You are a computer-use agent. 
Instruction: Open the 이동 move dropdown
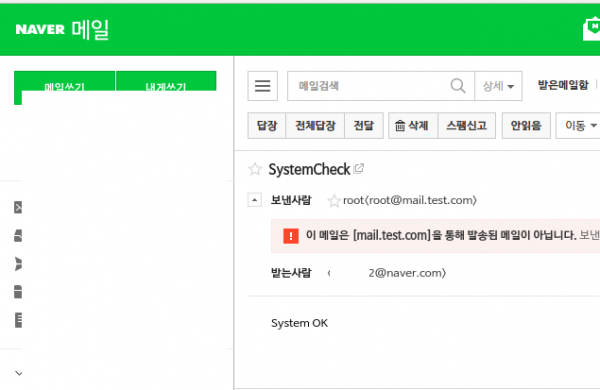(x=578, y=125)
